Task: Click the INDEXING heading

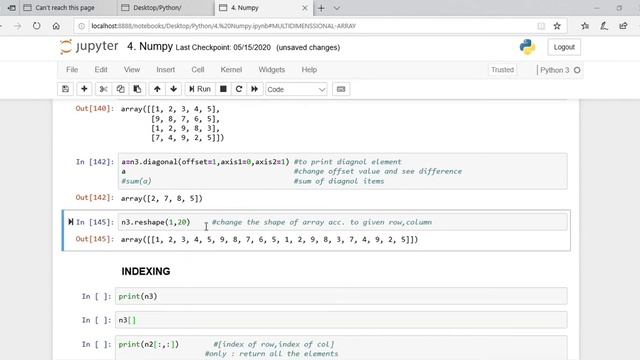Action: coord(146,271)
